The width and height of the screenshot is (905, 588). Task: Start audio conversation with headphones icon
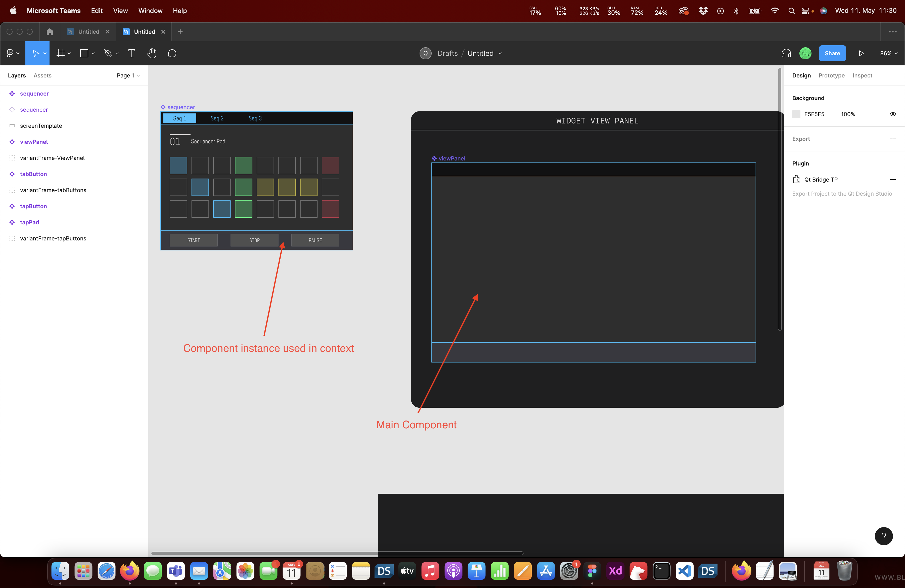(x=786, y=53)
